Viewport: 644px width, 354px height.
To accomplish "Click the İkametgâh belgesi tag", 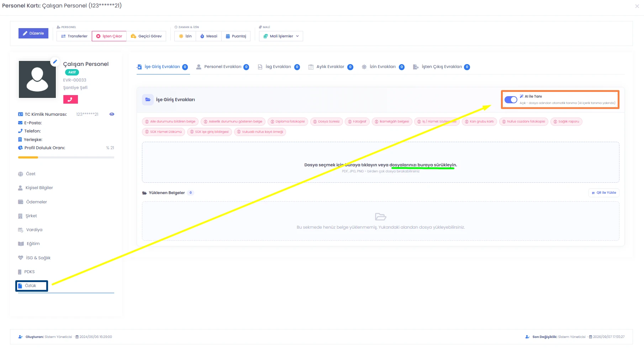I will tap(392, 121).
